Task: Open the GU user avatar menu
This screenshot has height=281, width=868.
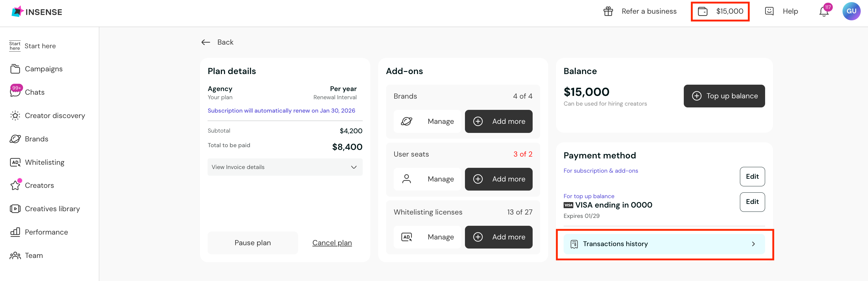Action: (x=851, y=11)
